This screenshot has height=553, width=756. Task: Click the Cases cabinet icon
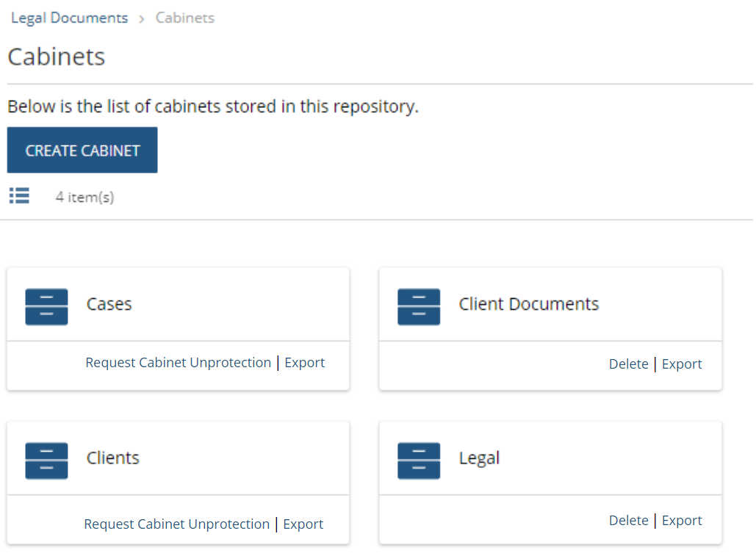point(46,306)
